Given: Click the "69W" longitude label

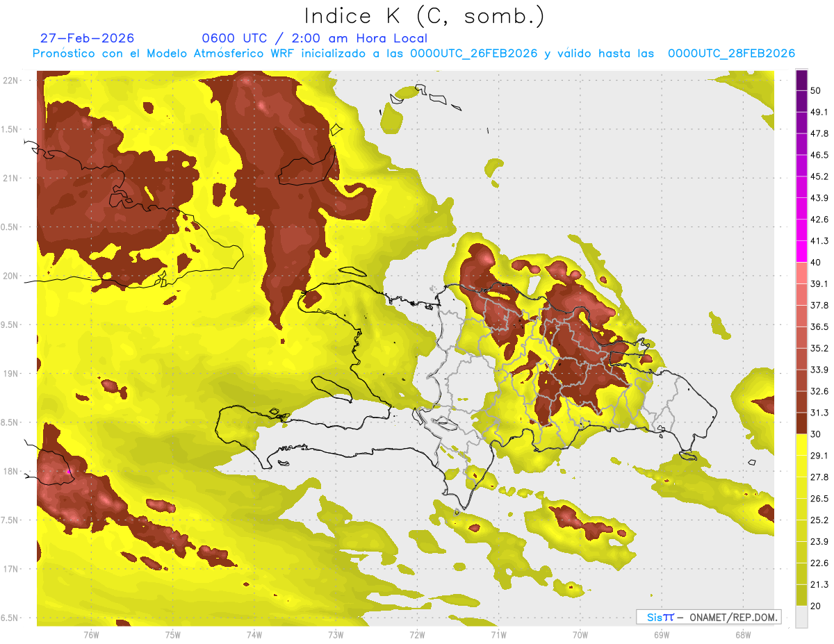Looking at the screenshot, I should coord(662,635).
